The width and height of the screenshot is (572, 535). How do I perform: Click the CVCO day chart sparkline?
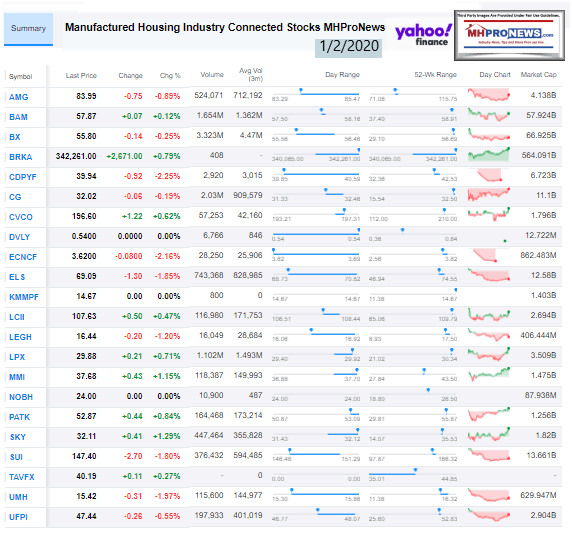[x=489, y=214]
